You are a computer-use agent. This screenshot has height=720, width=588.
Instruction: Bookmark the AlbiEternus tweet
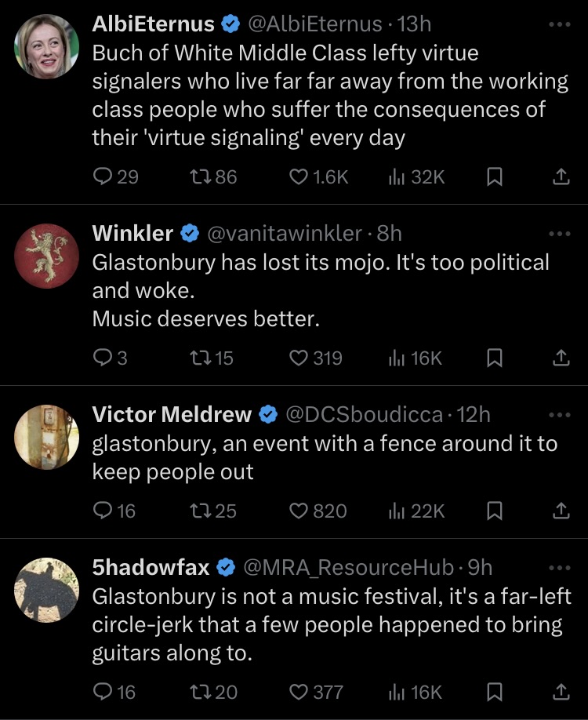(494, 177)
